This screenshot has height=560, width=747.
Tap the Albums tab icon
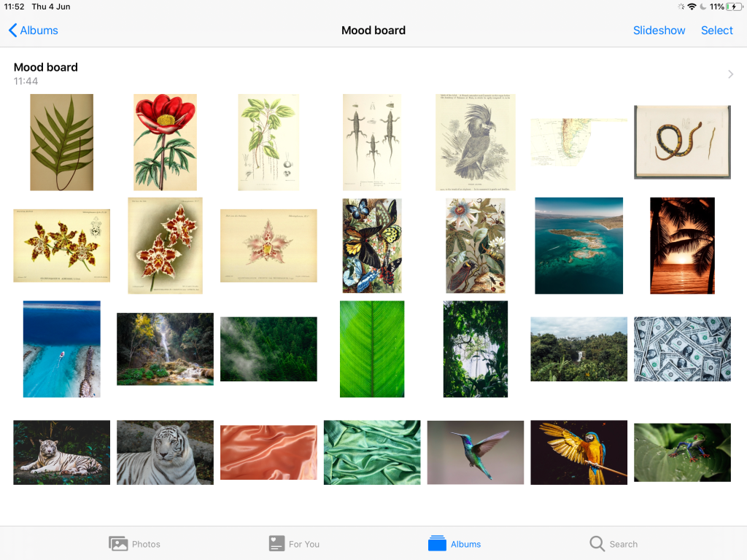tap(437, 543)
